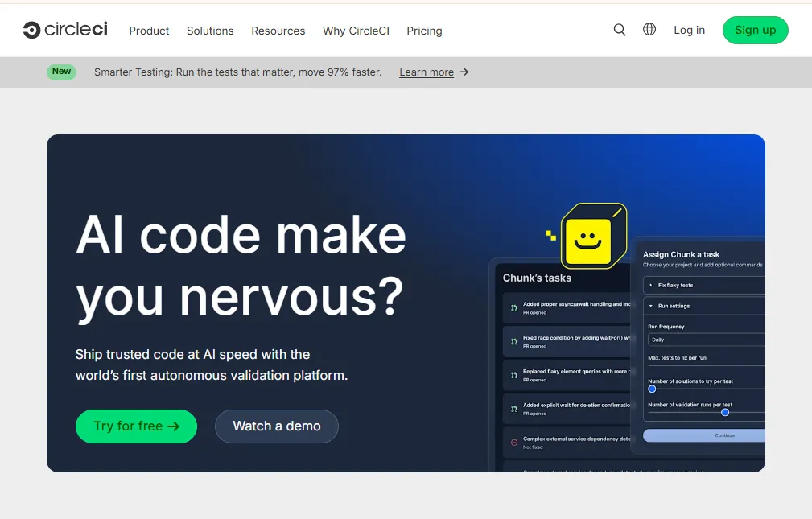Click "Number of solutions to try per test" label
Viewport: 812px width, 519px height.
click(x=690, y=381)
